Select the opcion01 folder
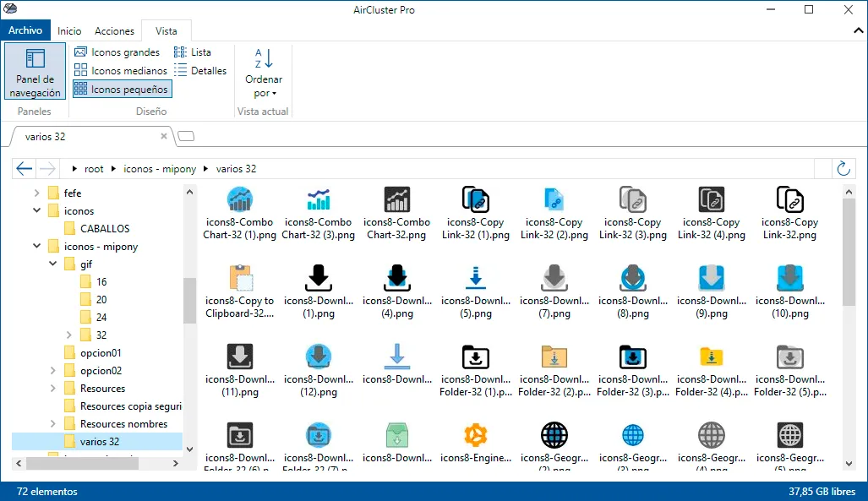The image size is (868, 501). [92, 352]
